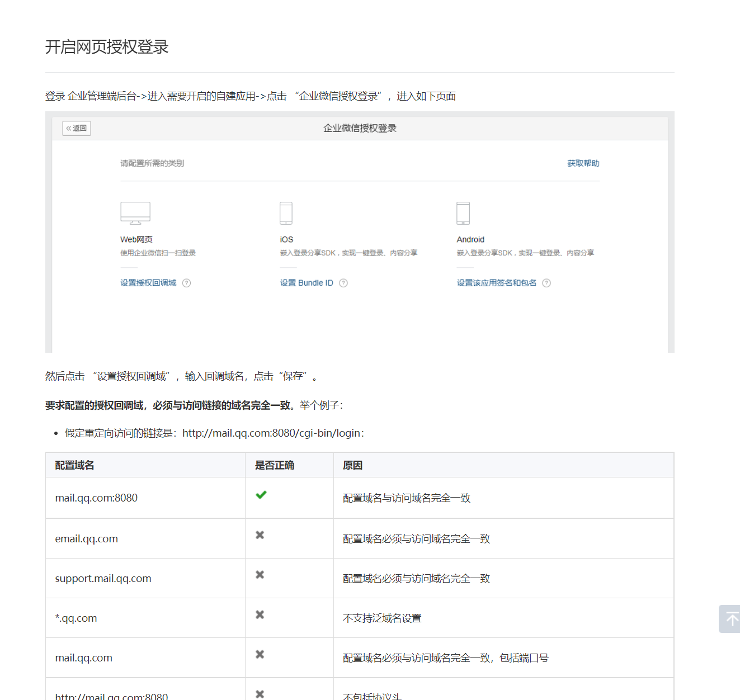740x700 pixels.
Task: Click the 返回 back button
Action: point(77,128)
